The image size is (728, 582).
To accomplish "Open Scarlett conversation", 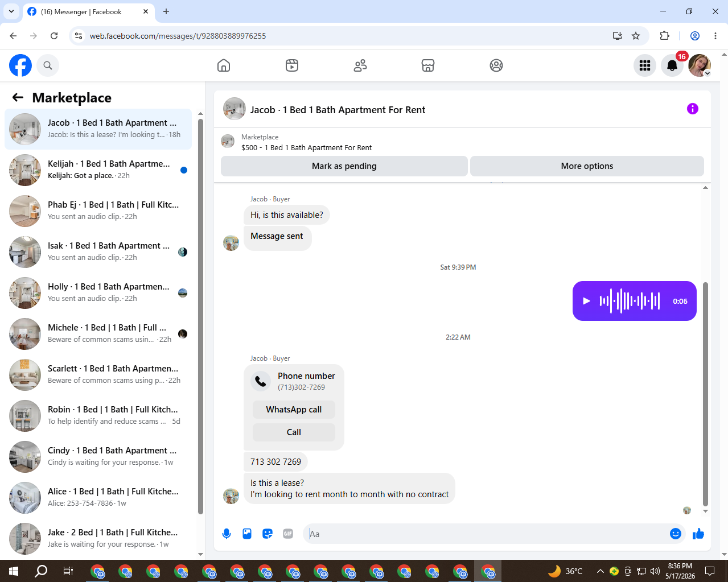I will (x=98, y=375).
